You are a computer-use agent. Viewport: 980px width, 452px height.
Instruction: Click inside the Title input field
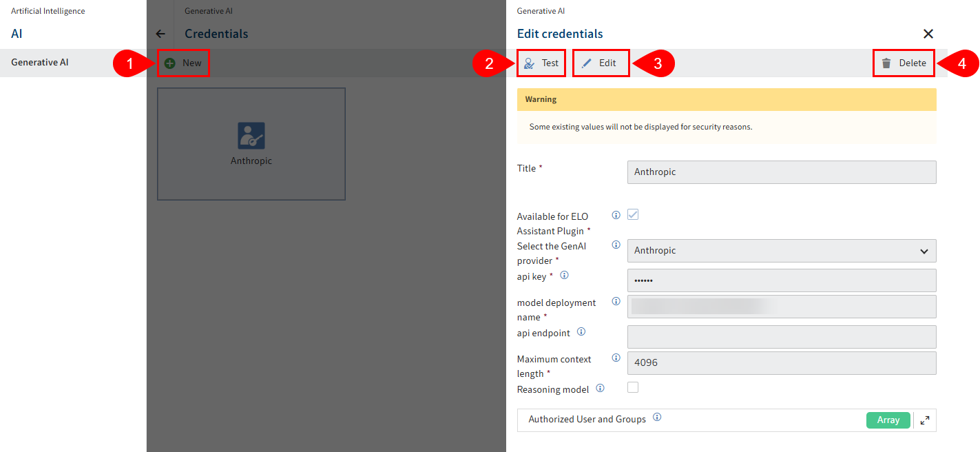coord(781,172)
